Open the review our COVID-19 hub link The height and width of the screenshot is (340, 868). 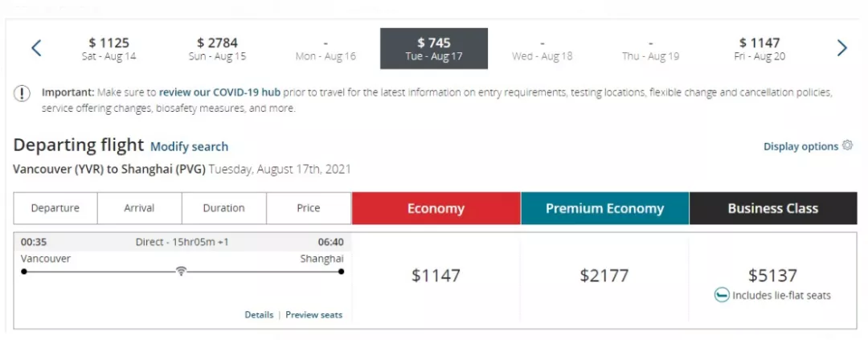(219, 92)
